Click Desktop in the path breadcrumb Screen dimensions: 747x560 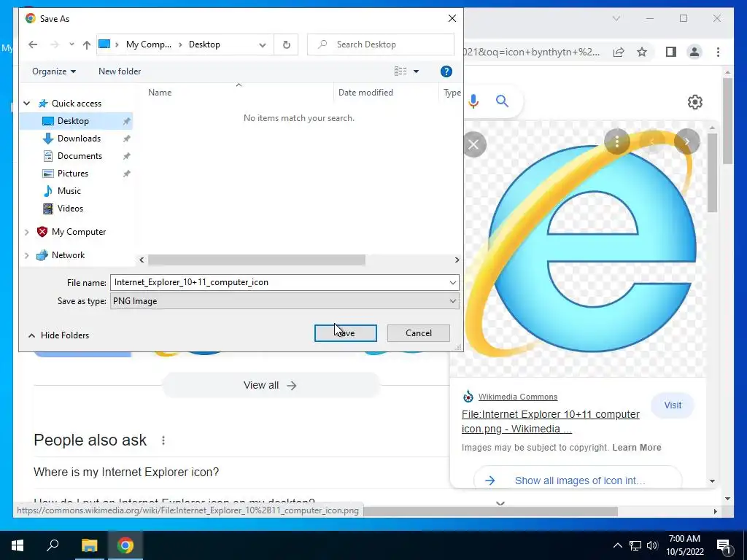204,44
